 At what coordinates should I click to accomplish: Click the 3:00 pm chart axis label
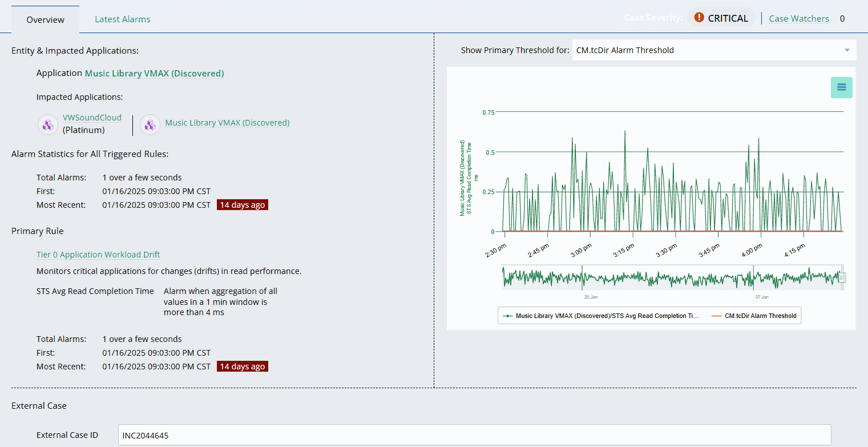pos(581,251)
